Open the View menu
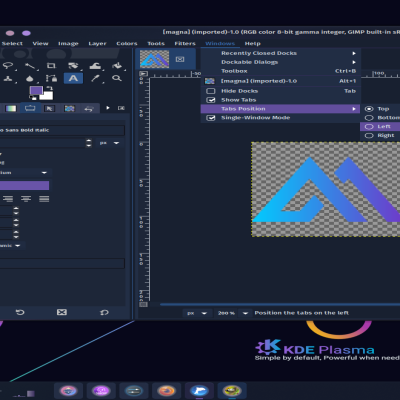 click(x=40, y=44)
